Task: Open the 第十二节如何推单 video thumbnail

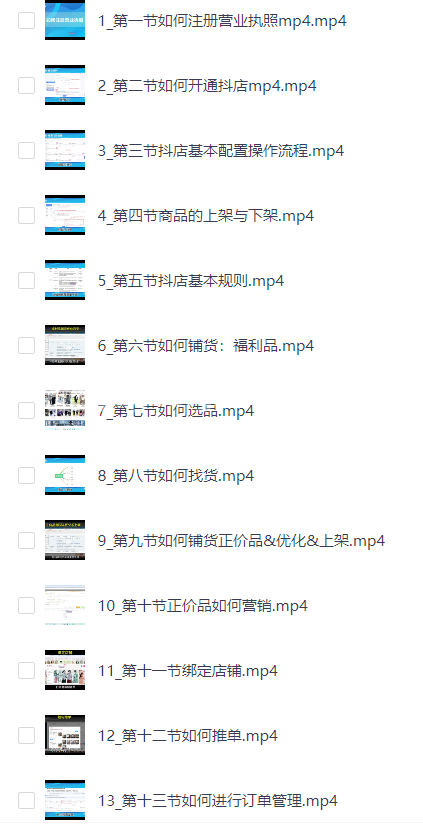Action: (65, 735)
